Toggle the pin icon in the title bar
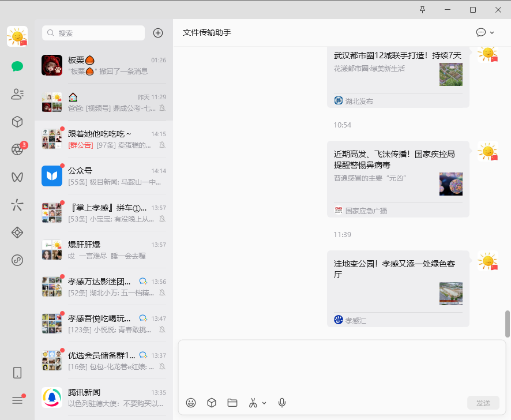The image size is (511, 420). click(x=422, y=10)
